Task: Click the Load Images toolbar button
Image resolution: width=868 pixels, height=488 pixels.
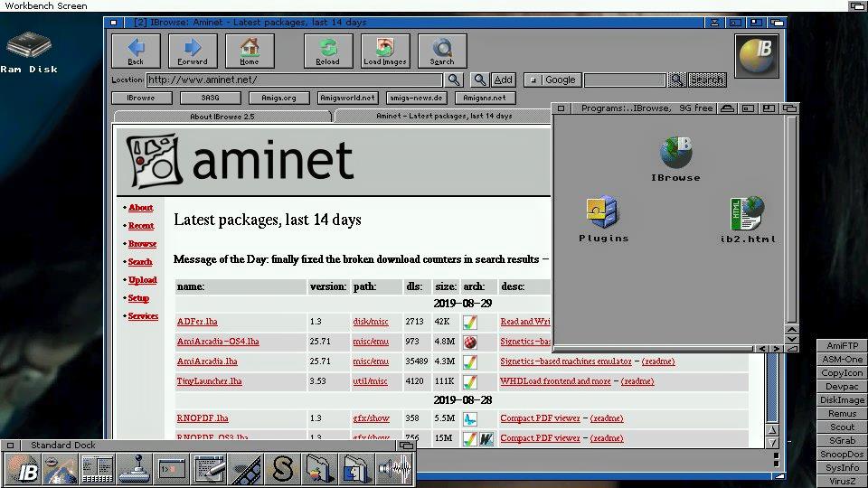Action: pyautogui.click(x=385, y=51)
